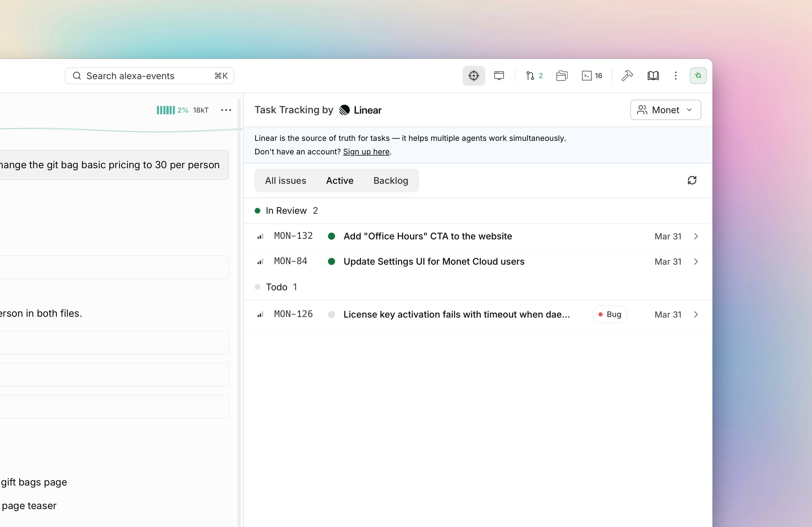Follow the Sign up here link
Image resolution: width=812 pixels, height=527 pixels.
(366, 152)
